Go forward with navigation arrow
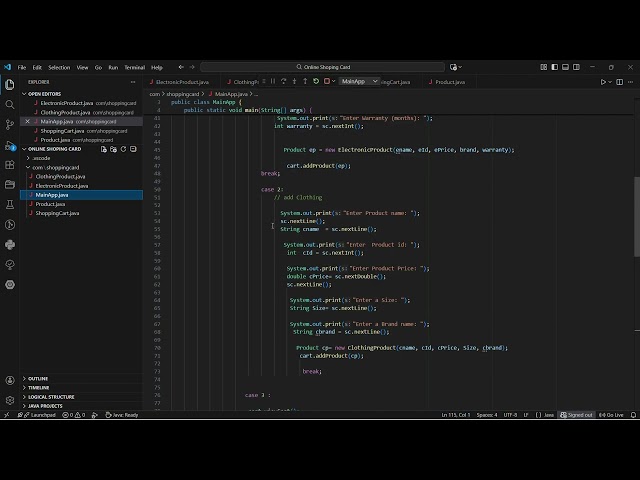 pos(192,67)
